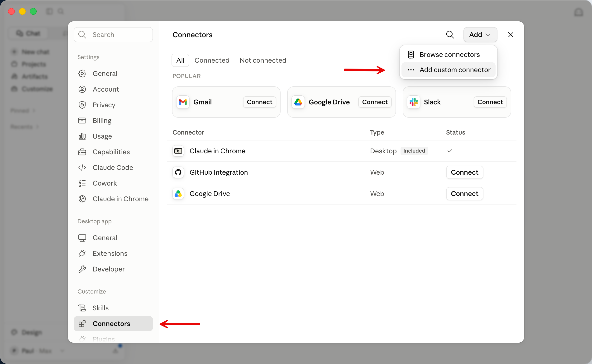The width and height of the screenshot is (592, 364).
Task: Open Skills settings
Action: click(113, 308)
